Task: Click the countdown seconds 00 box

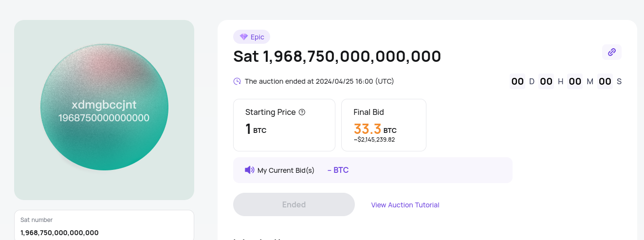Action: (x=605, y=81)
